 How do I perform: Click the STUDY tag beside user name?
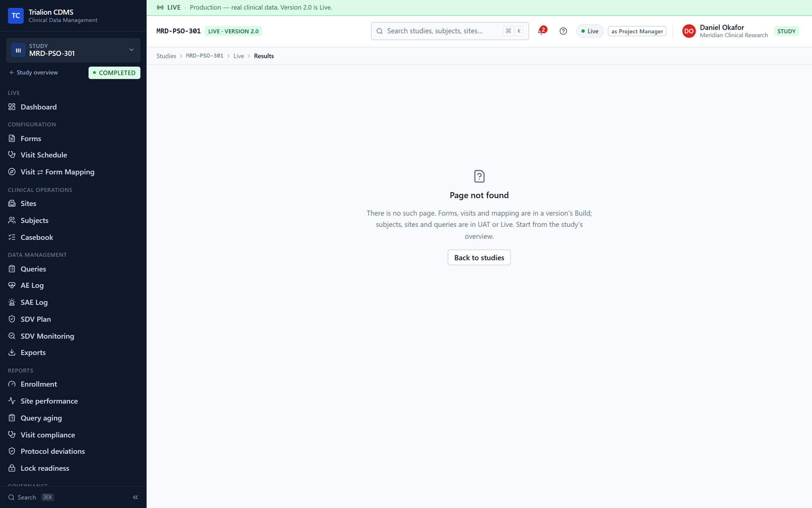[786, 31]
